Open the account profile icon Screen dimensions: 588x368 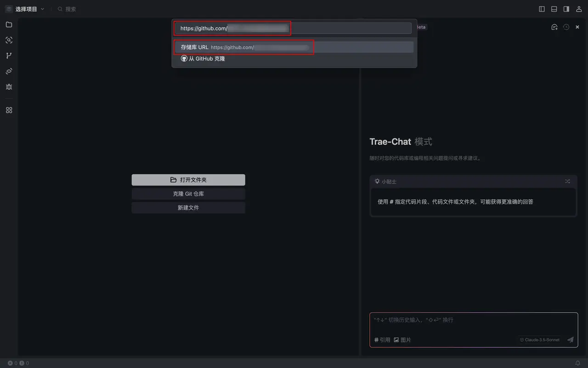tap(579, 9)
